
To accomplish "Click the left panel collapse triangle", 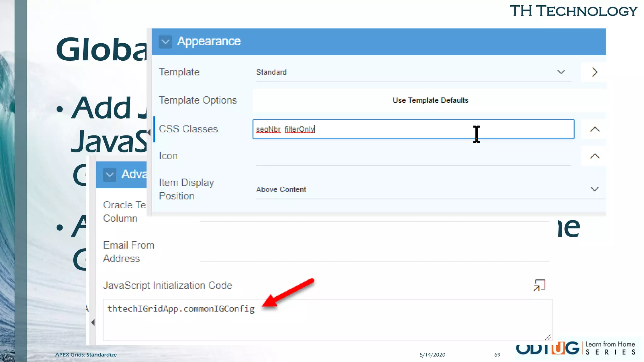I will click(x=93, y=322).
